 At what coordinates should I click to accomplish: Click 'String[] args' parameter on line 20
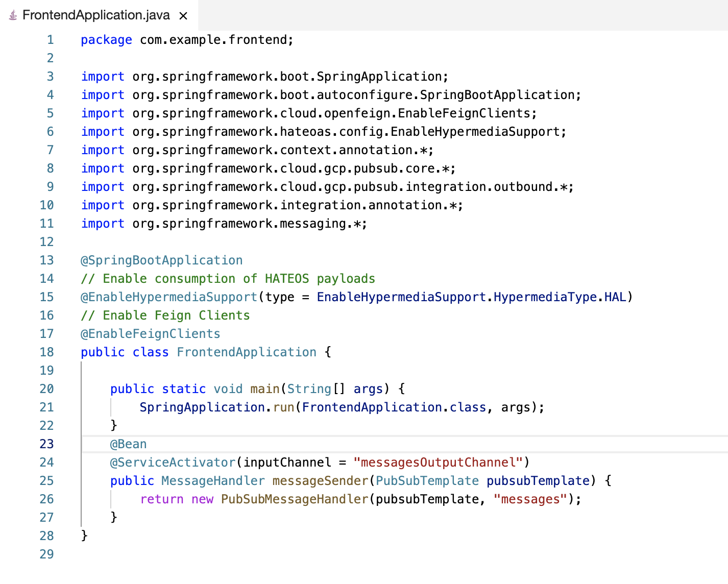coord(335,389)
